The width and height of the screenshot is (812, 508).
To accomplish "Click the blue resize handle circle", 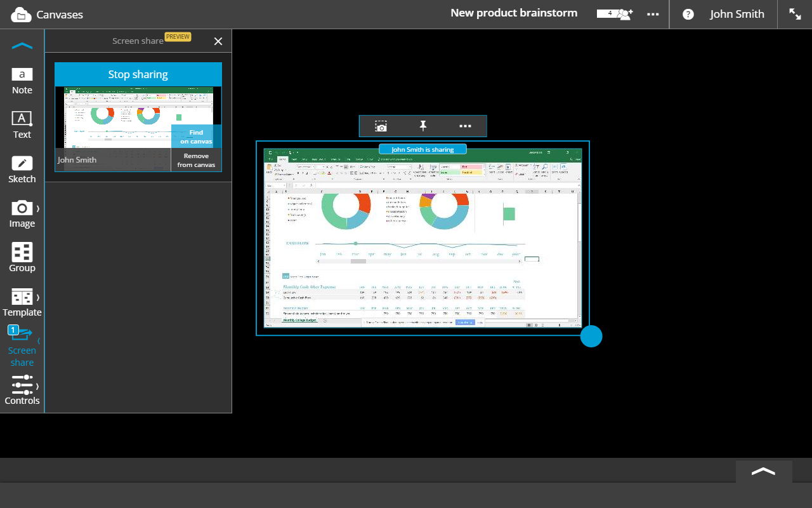I will [x=591, y=337].
